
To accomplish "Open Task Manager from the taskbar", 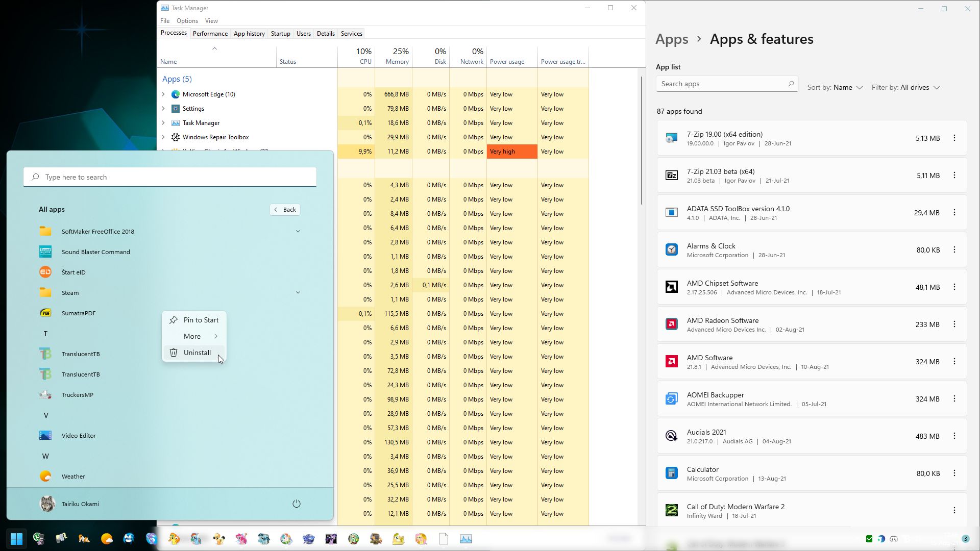I will coord(465,538).
